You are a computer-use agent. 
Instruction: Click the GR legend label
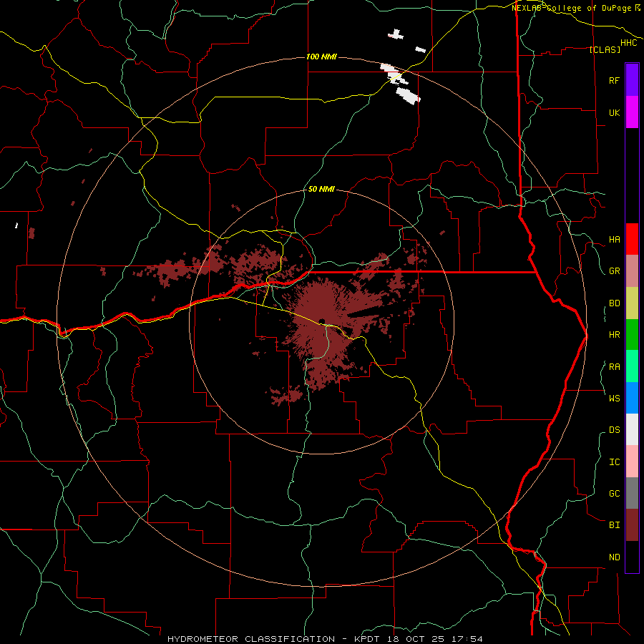tap(614, 271)
